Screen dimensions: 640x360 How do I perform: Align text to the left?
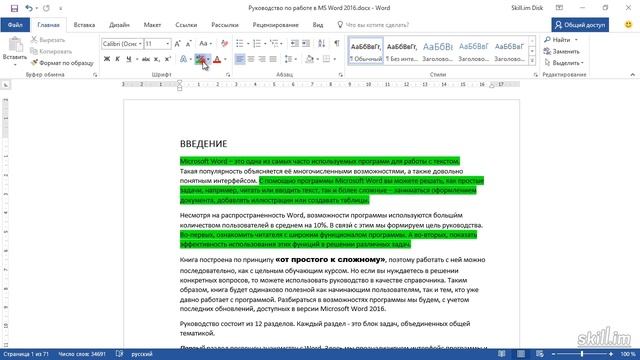point(240,60)
